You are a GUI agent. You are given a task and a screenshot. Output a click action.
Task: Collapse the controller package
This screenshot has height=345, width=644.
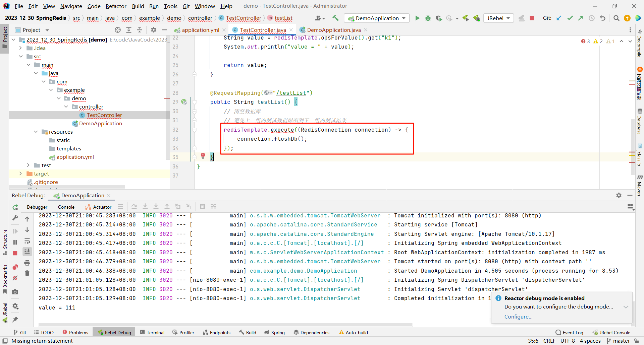point(66,107)
